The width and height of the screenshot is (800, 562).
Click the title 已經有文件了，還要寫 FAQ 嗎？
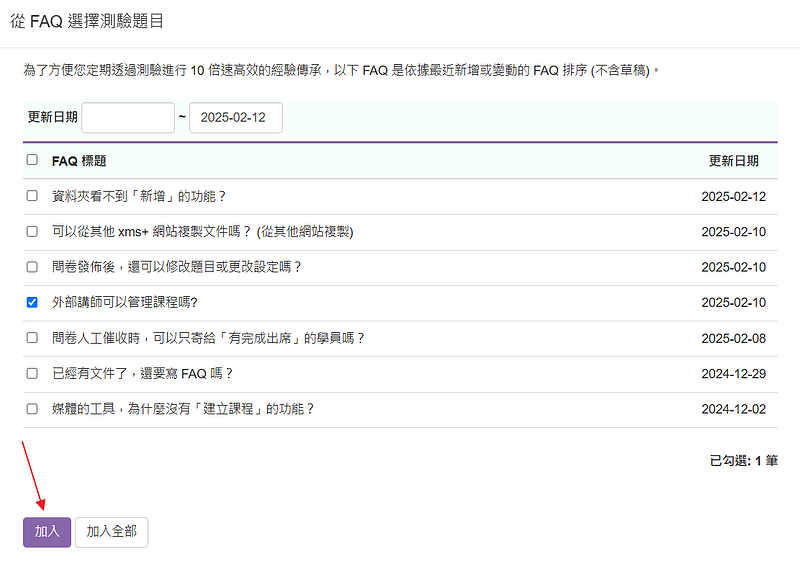click(x=142, y=373)
